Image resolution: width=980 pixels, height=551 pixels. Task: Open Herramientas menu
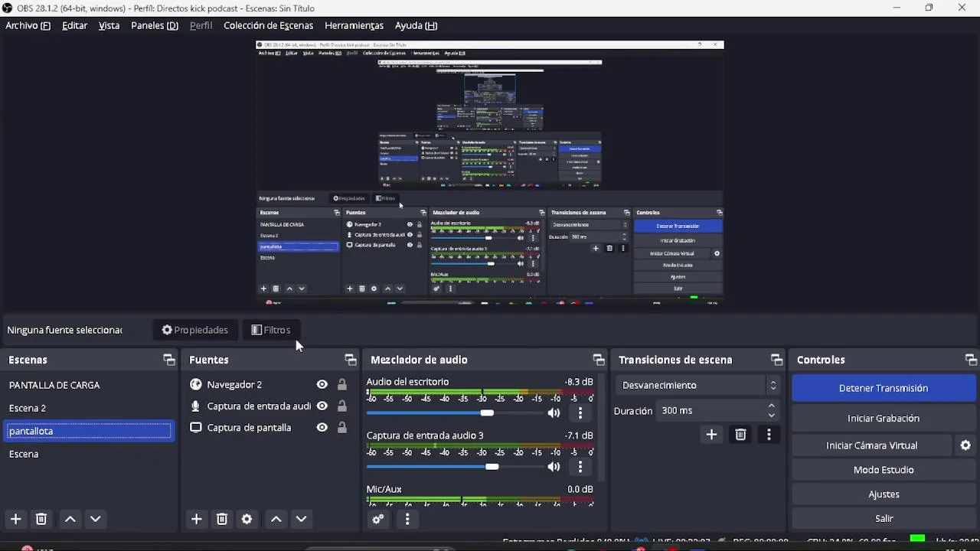[x=354, y=25]
